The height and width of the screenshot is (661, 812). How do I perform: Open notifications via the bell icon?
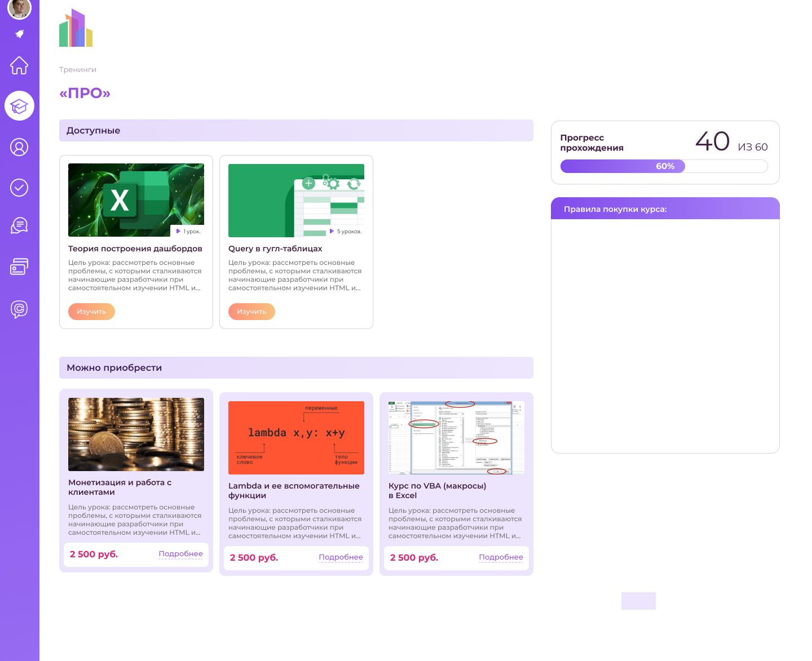click(x=19, y=34)
